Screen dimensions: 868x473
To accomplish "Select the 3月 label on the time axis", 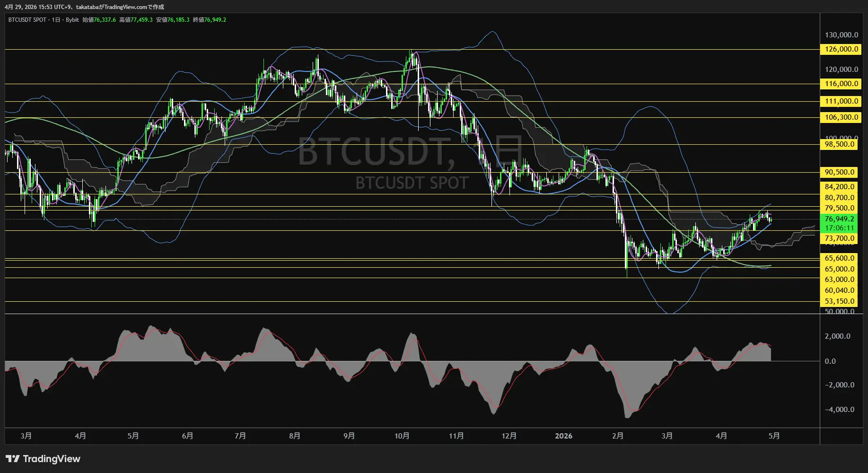I will click(26, 436).
